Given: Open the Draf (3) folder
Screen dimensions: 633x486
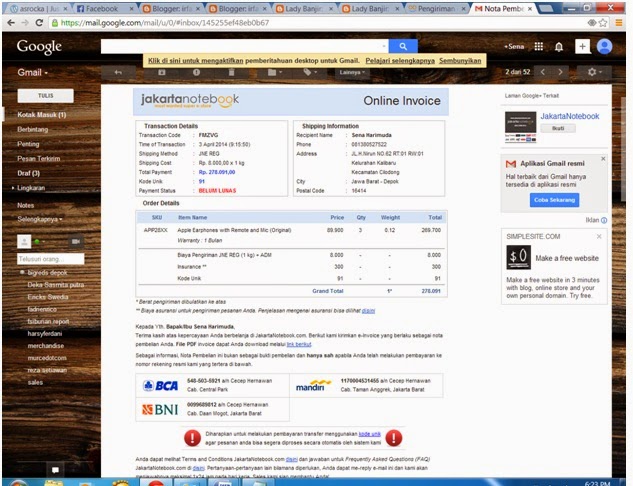Looking at the screenshot, I should pyautogui.click(x=28, y=173).
